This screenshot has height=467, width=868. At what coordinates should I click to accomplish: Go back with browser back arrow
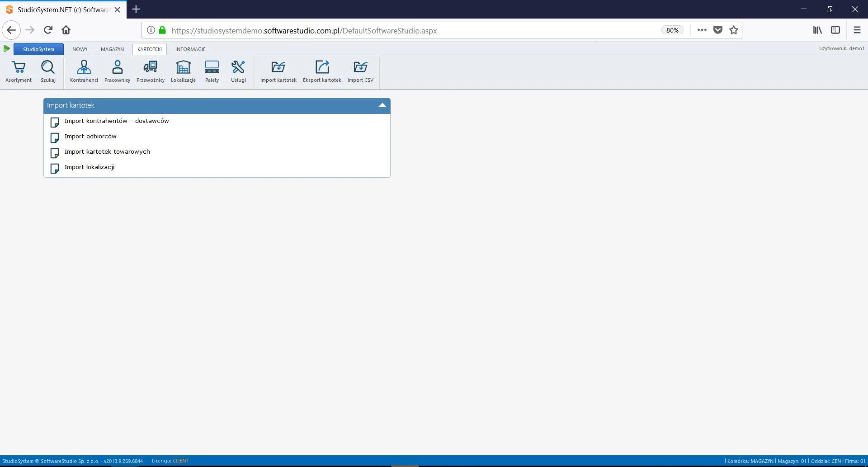click(x=11, y=30)
